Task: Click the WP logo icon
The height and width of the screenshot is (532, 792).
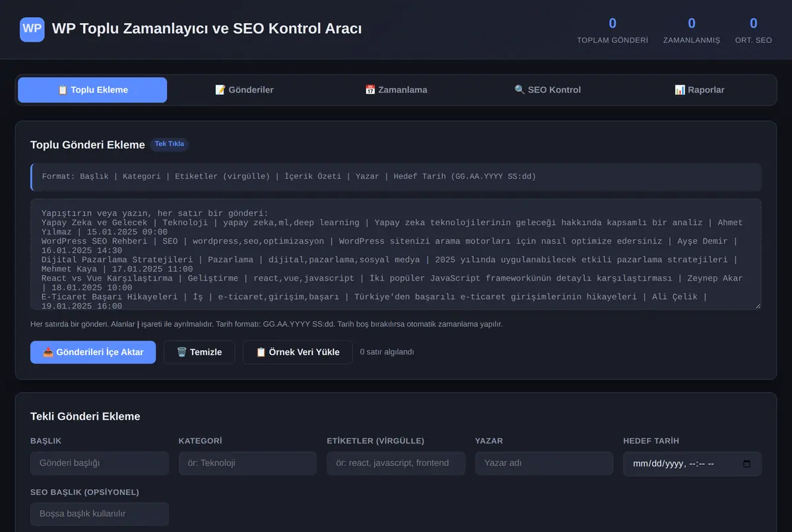Action: coord(32,30)
